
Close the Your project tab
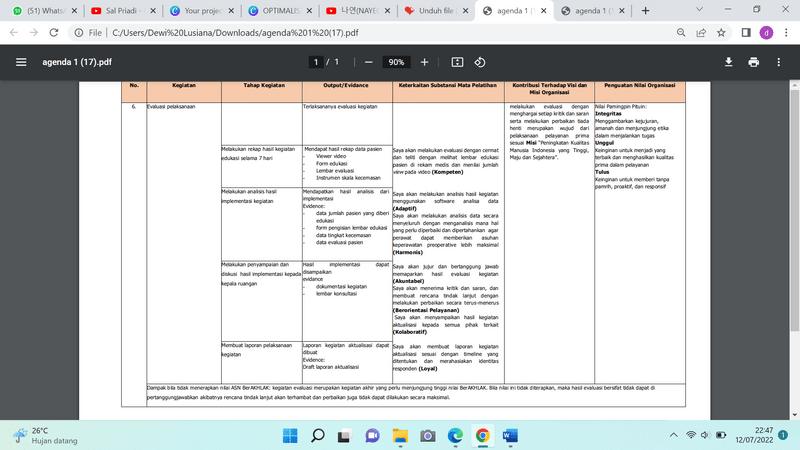pos(231,11)
